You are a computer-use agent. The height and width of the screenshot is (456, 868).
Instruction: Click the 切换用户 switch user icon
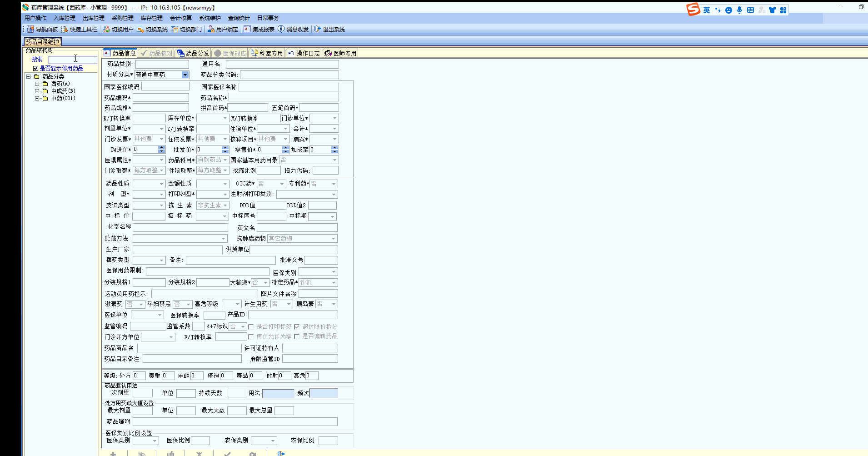pyautogui.click(x=106, y=29)
